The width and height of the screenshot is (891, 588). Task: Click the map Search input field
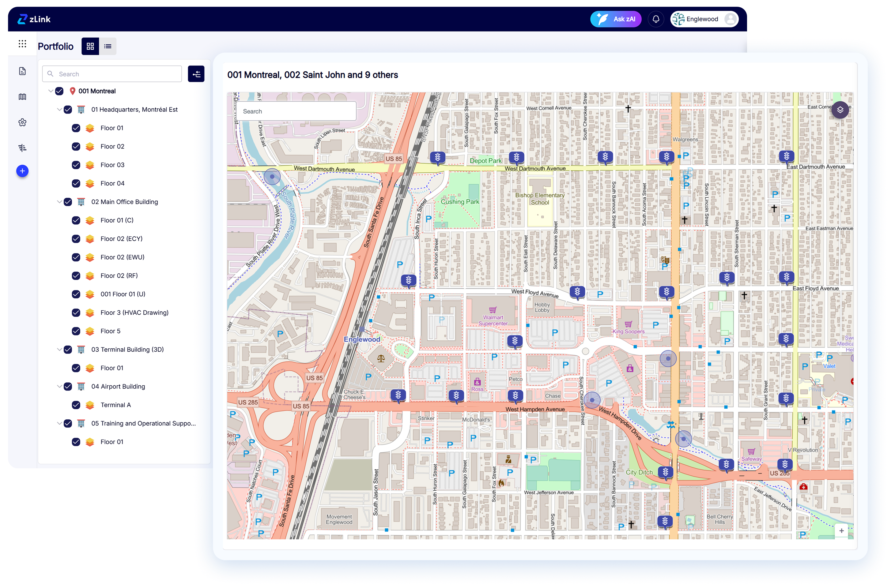296,111
